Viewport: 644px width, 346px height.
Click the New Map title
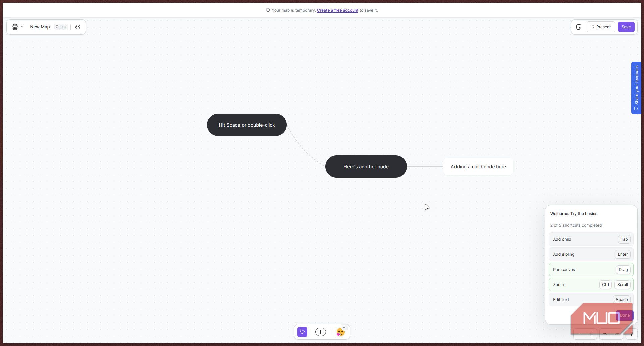(x=40, y=27)
